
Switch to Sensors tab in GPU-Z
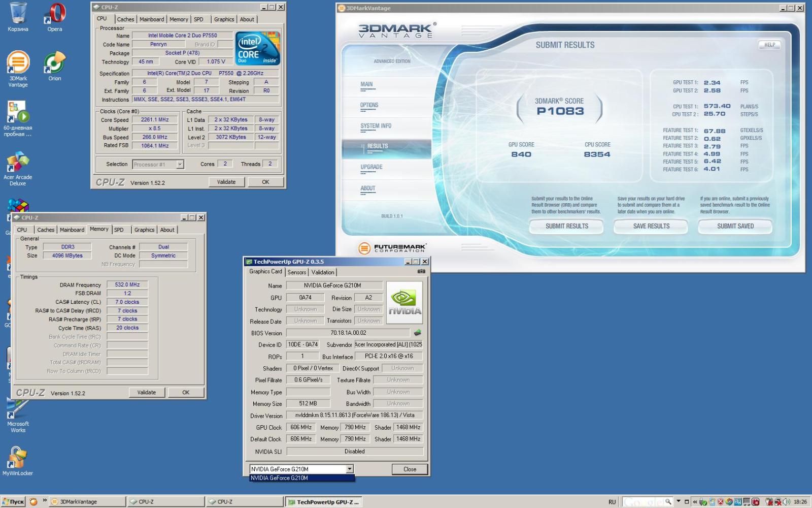[x=297, y=272]
